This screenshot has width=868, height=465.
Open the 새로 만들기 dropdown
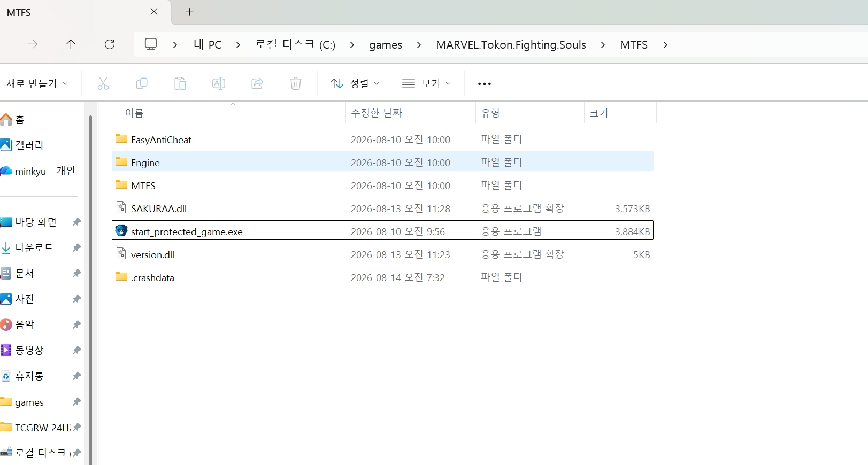tap(37, 83)
